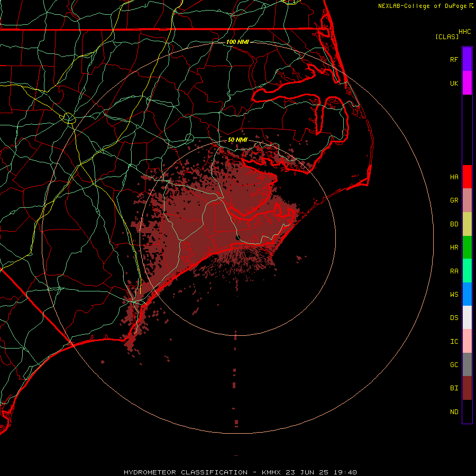
Task: Click the DS white legend swatch
Action: [467, 317]
